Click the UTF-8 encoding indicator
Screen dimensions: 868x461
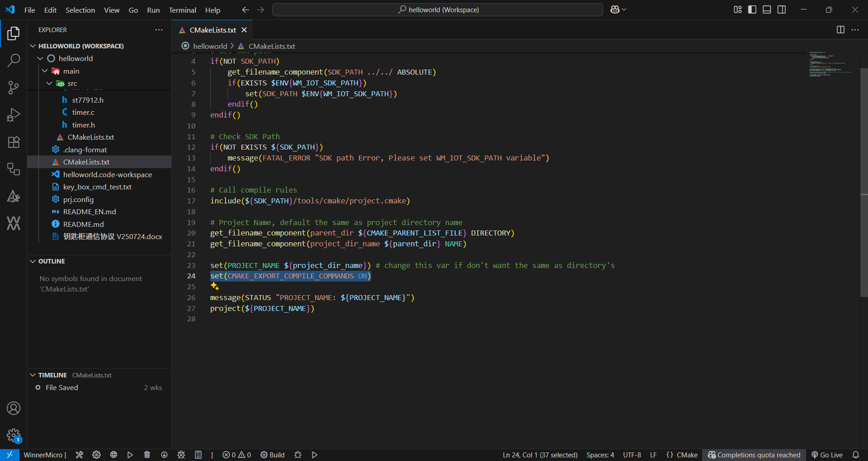[x=632, y=455]
